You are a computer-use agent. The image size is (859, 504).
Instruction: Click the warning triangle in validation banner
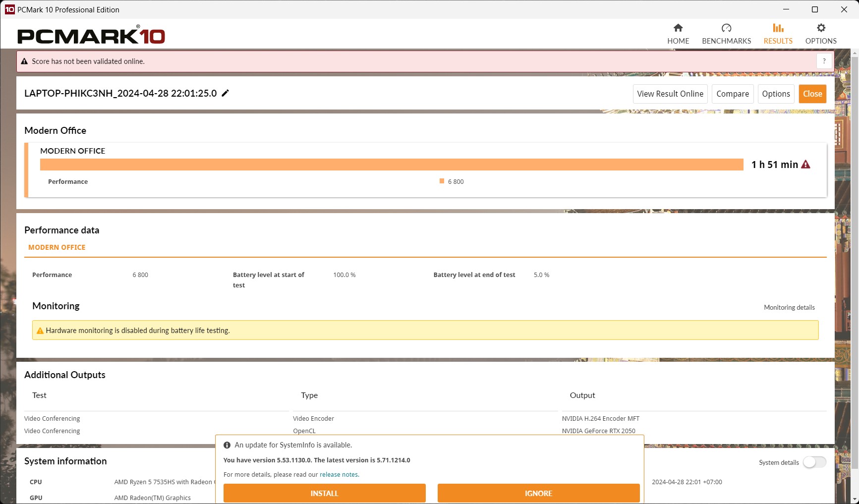pyautogui.click(x=24, y=61)
